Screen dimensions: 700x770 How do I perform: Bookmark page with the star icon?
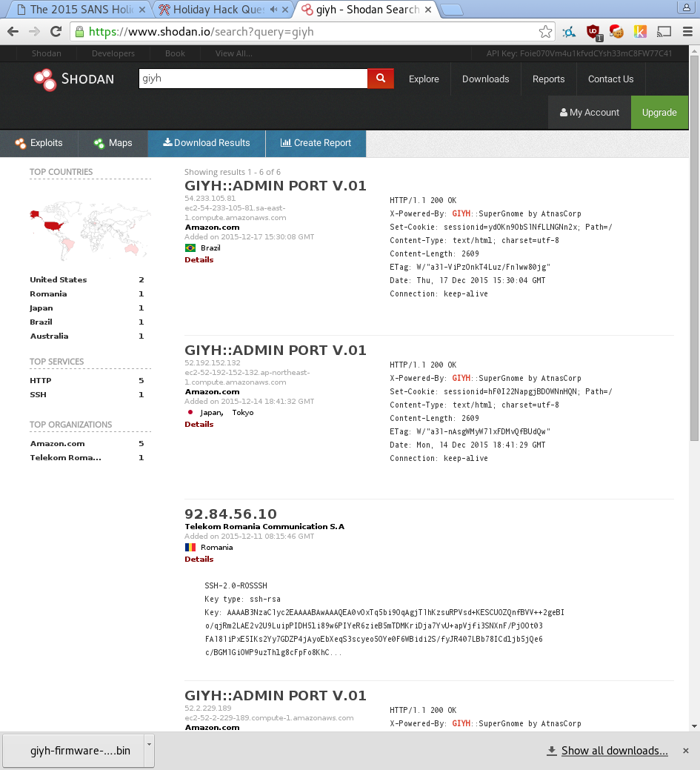pyautogui.click(x=545, y=32)
